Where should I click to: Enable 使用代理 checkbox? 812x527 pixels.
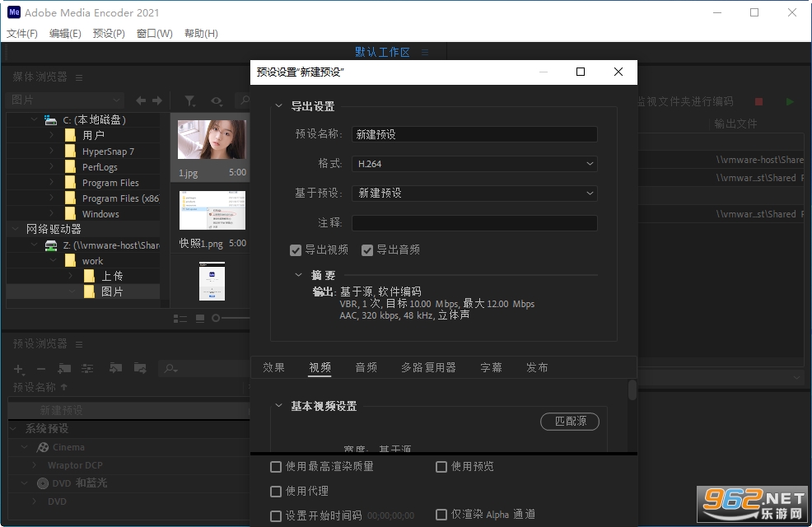tap(276, 492)
